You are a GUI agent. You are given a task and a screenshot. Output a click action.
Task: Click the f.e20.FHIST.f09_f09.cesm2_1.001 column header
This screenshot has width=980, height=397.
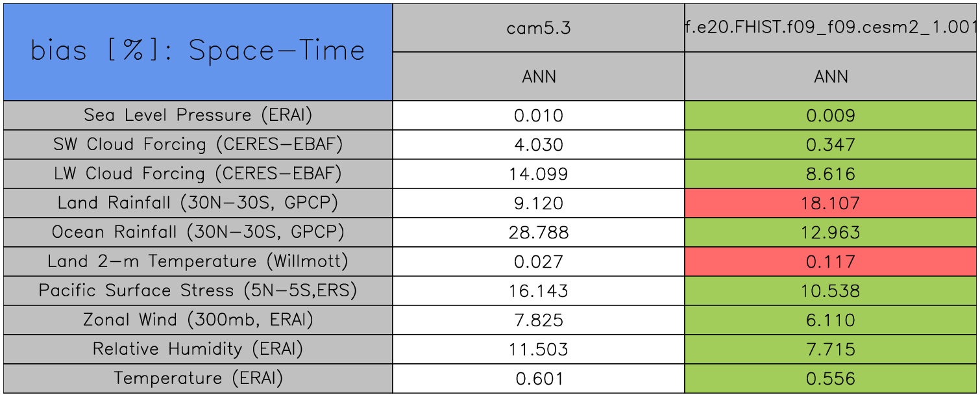click(x=831, y=28)
